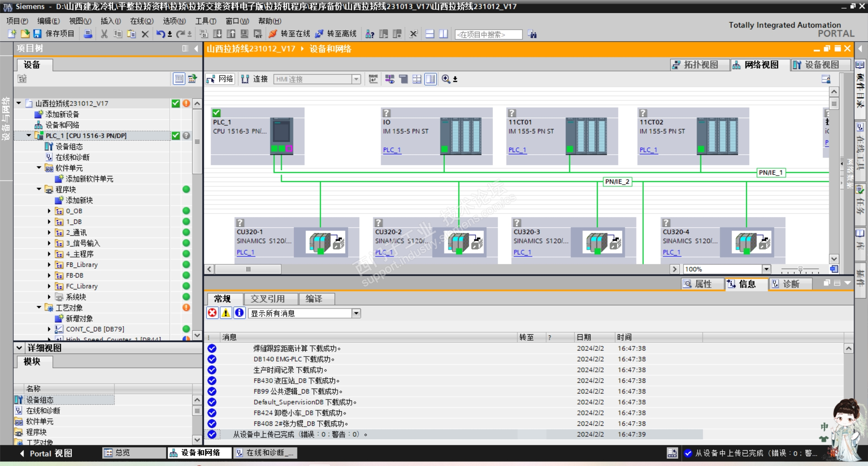Toggle error messages filter button
868x466 pixels.
click(212, 313)
